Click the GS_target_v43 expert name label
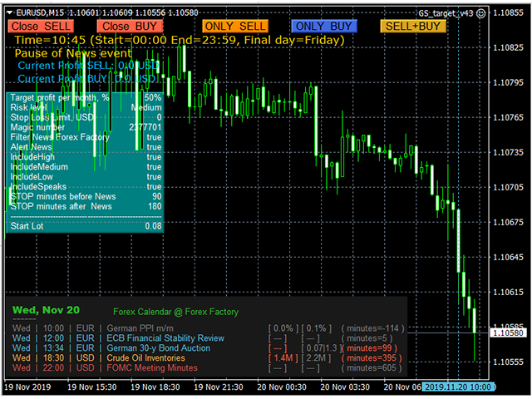532x399 pixels. (x=446, y=13)
